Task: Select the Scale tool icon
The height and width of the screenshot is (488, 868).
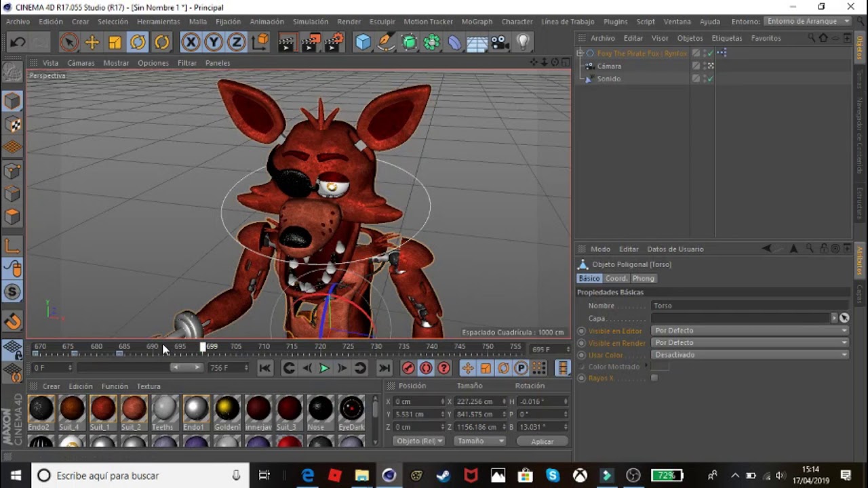Action: click(x=115, y=43)
